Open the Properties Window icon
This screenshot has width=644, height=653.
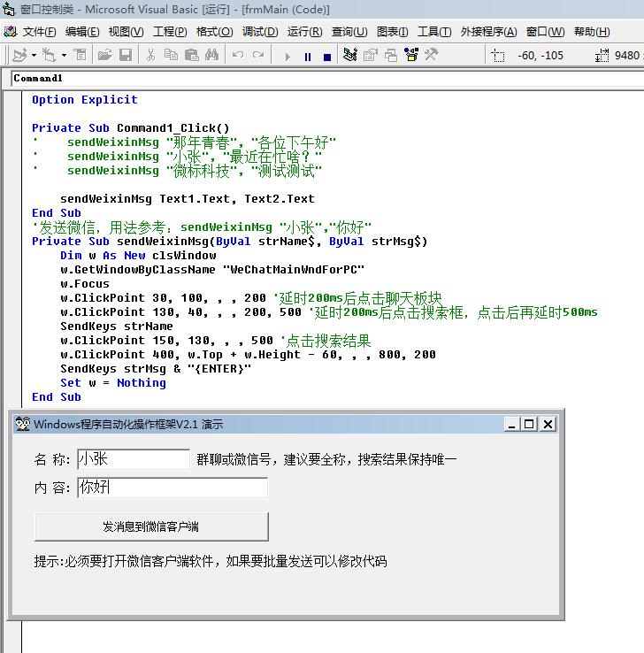tap(370, 55)
